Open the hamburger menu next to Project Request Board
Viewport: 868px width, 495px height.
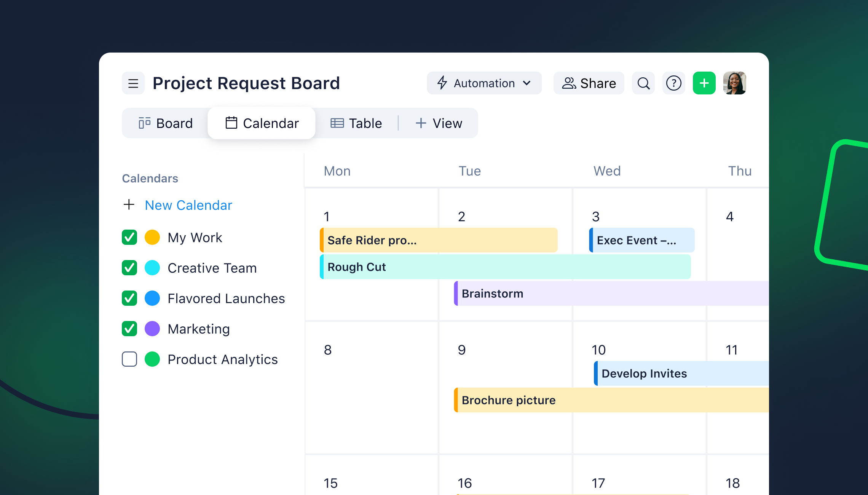[133, 83]
